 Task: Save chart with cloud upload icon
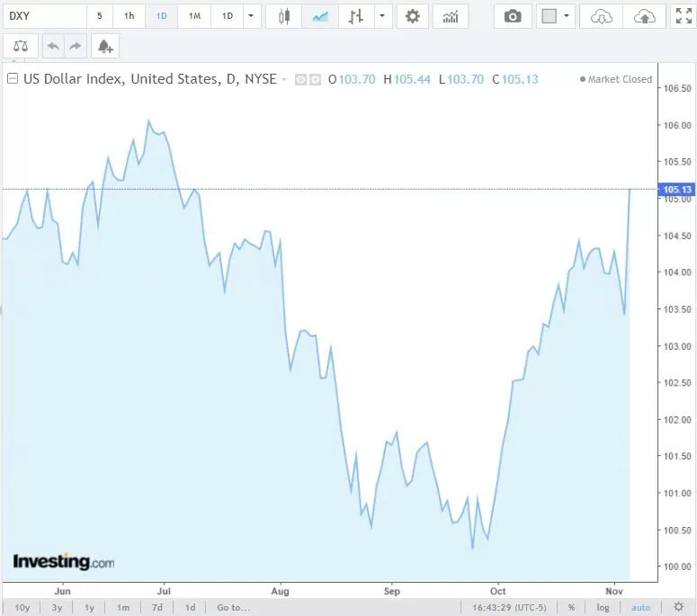[x=645, y=16]
